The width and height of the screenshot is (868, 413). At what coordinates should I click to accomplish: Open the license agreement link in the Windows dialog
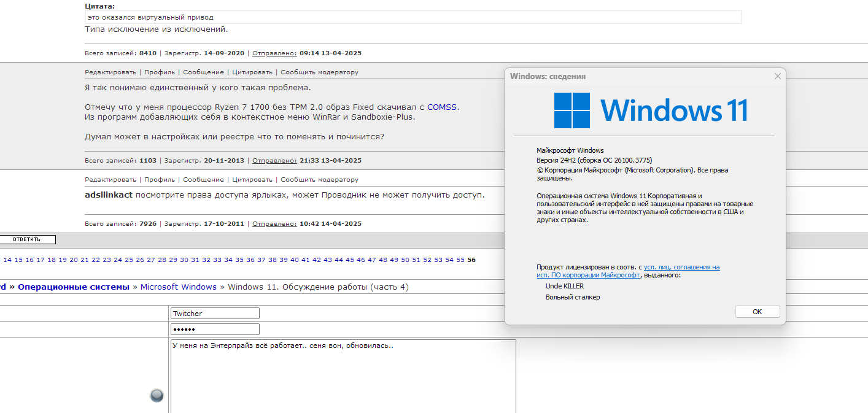coord(629,271)
